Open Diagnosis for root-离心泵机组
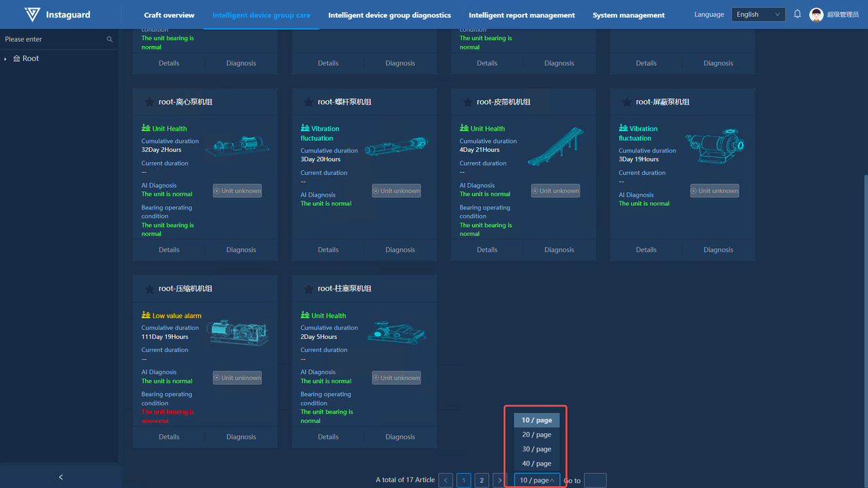Viewport: 868px width, 488px height. 241,250
